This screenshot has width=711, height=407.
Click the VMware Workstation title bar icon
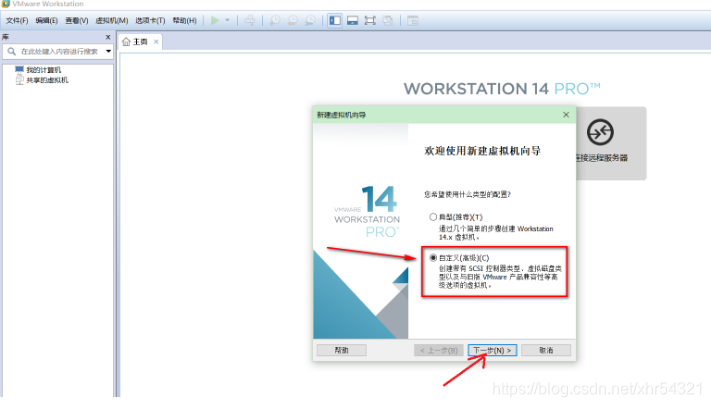click(5, 4)
